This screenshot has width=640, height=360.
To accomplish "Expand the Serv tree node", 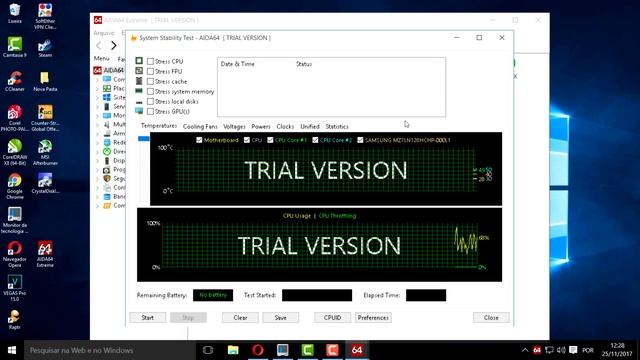I will pyautogui.click(x=98, y=107).
